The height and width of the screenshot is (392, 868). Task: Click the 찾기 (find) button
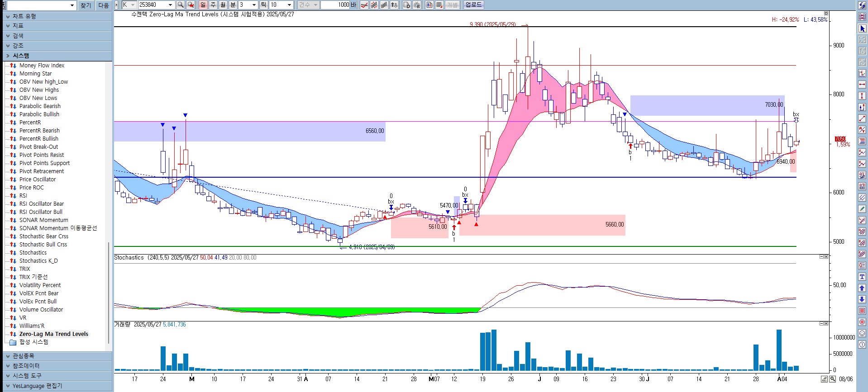[x=86, y=5]
